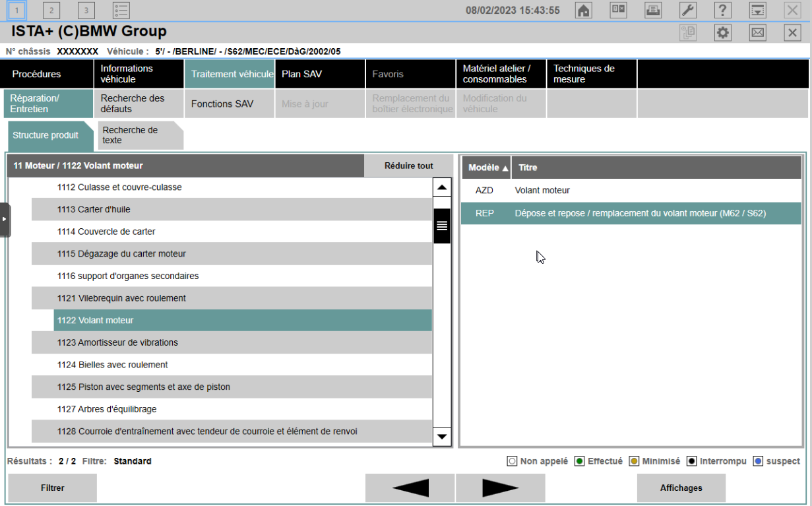Open Techniques de mesure tab
The width and height of the screenshot is (812, 506).
[x=592, y=74]
